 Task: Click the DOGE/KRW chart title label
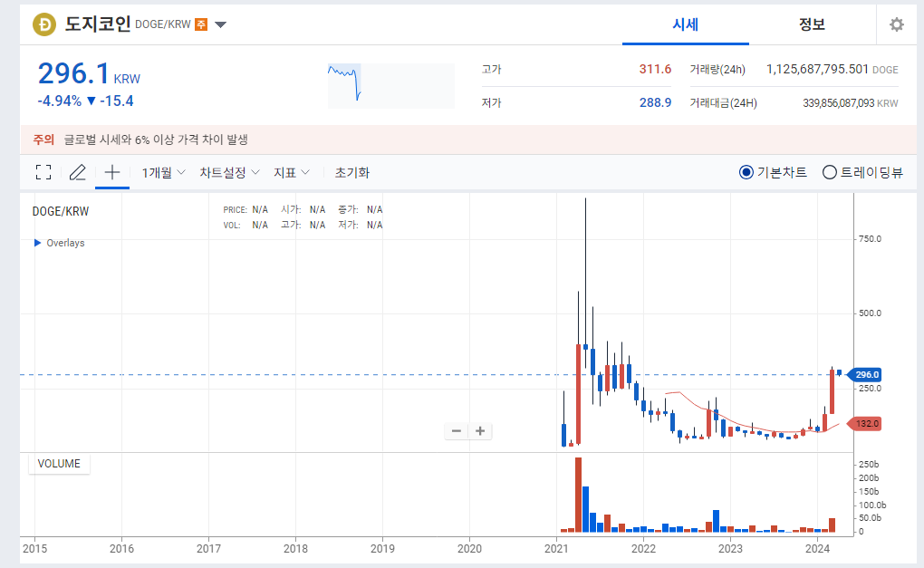click(61, 211)
